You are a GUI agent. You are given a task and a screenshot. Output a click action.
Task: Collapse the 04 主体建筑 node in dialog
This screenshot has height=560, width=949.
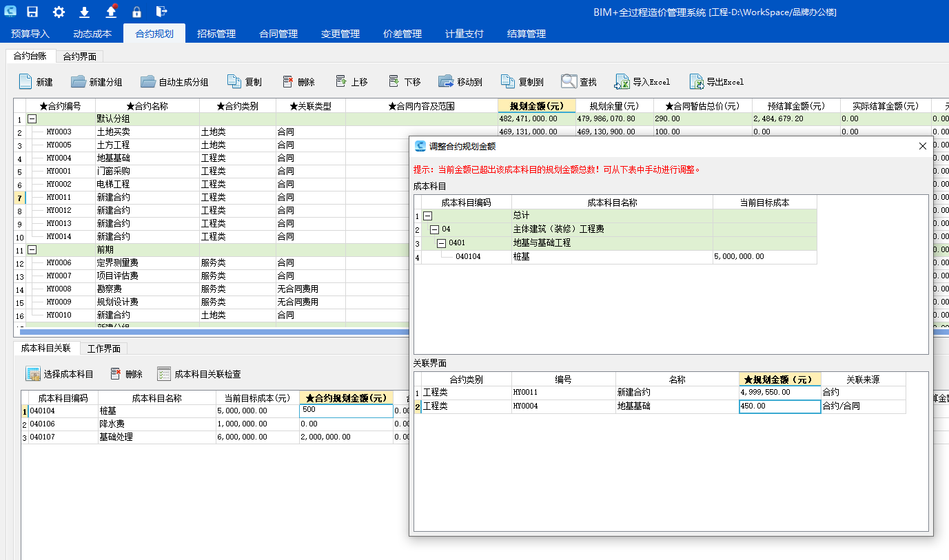pos(434,229)
